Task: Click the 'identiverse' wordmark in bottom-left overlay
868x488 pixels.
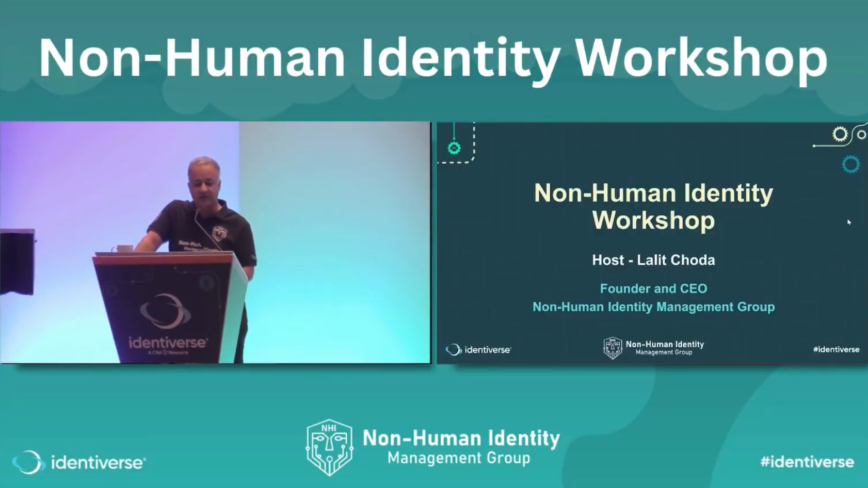Action: 98,463
